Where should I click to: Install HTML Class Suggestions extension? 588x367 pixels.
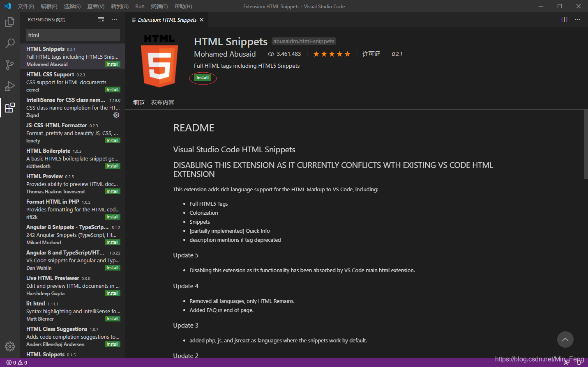pos(112,344)
